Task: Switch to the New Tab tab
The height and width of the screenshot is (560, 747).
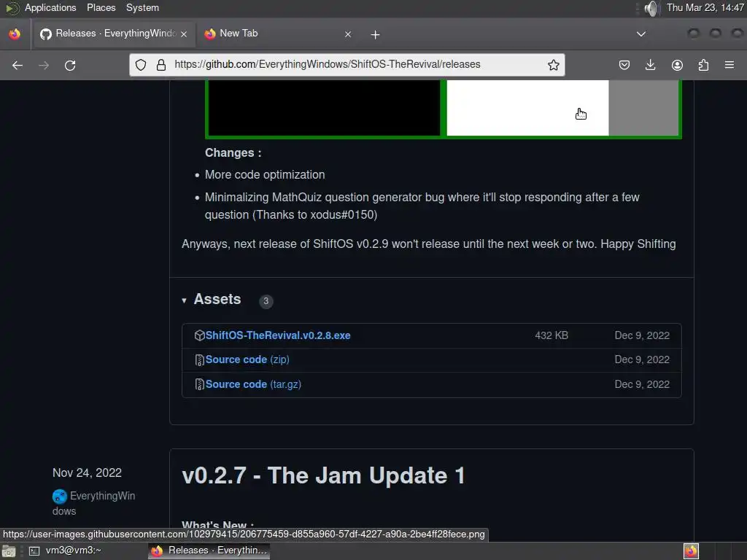Action: 276,34
